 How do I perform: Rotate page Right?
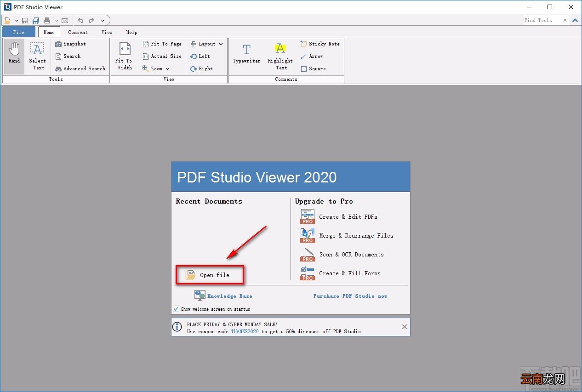point(202,68)
